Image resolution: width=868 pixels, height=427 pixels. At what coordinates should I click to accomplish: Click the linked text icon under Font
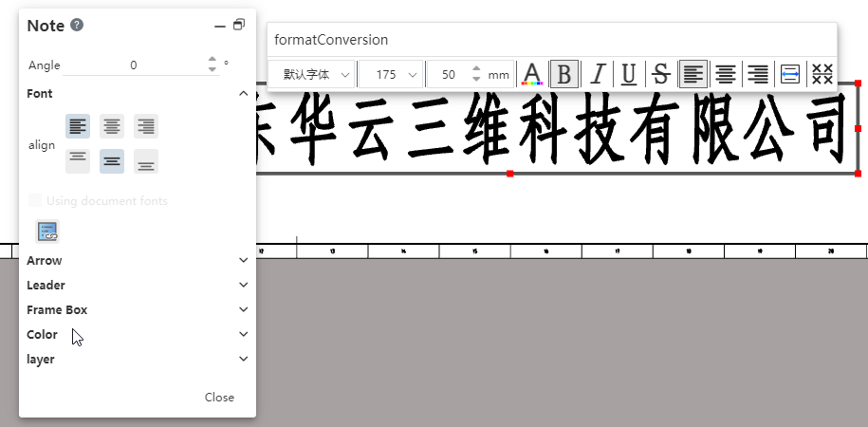click(x=47, y=231)
